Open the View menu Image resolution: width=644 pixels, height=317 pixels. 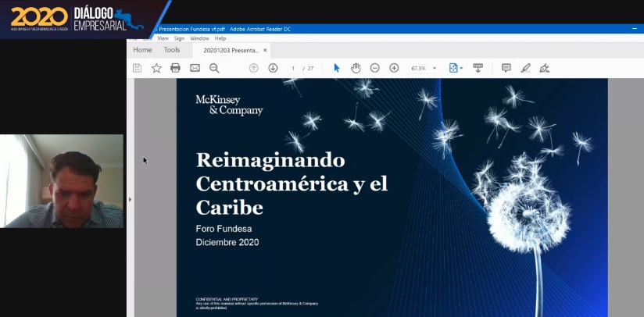click(x=163, y=38)
